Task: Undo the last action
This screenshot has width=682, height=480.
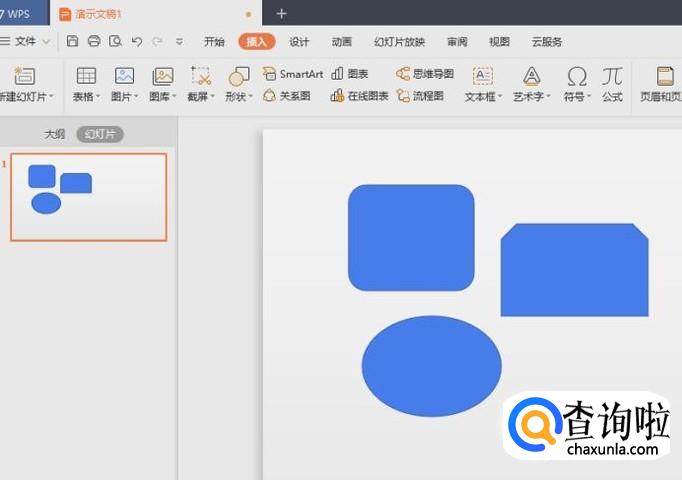Action: (x=137, y=41)
